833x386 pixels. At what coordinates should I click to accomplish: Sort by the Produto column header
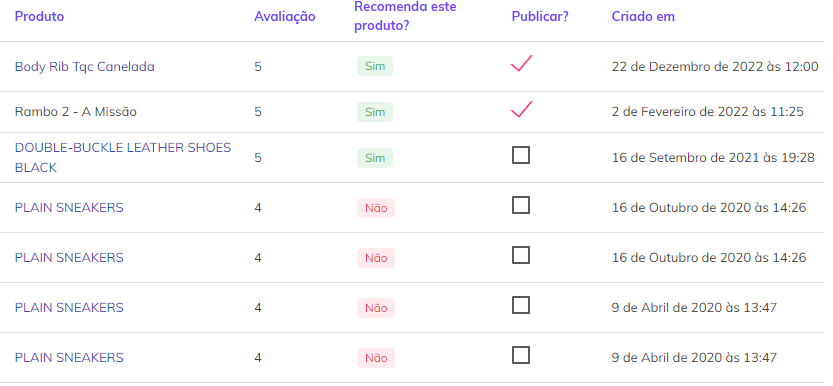[x=39, y=16]
